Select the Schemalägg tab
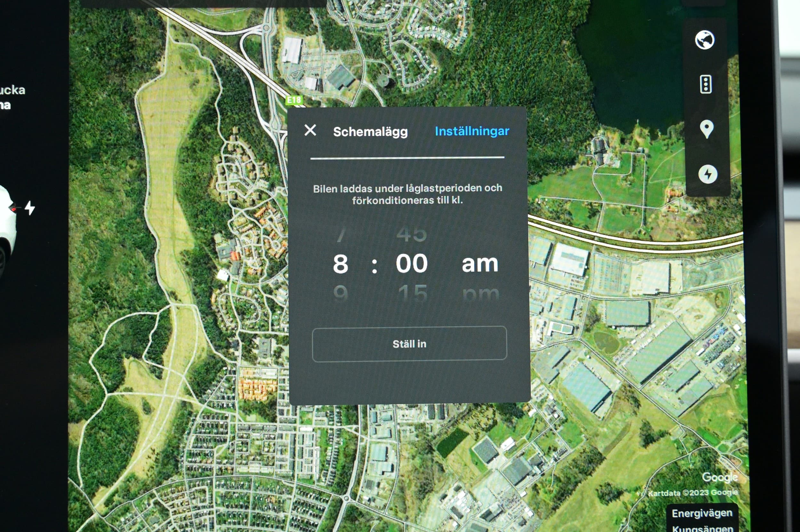800x532 pixels. click(x=370, y=132)
